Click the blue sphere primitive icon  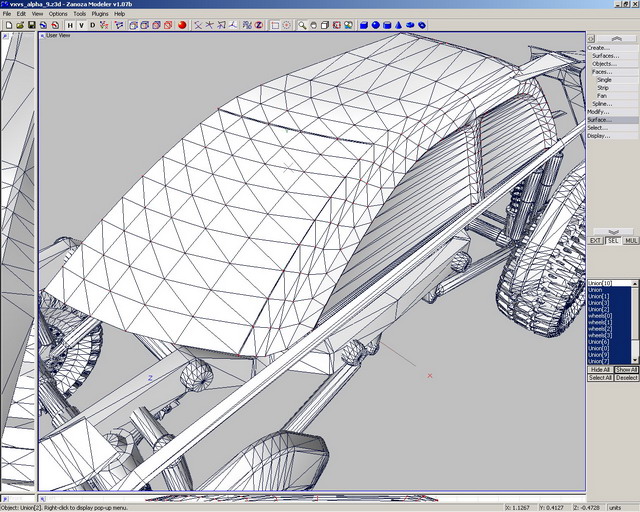point(376,25)
